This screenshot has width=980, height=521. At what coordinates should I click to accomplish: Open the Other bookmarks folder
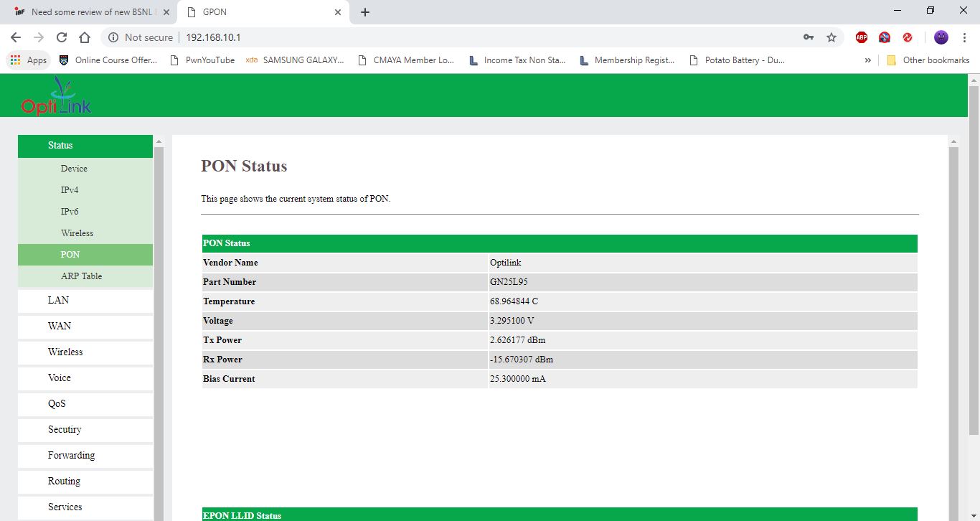[x=928, y=60]
